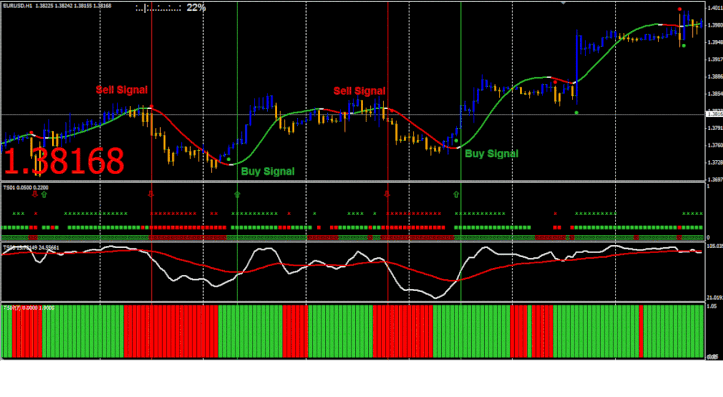
Task: Select green arrow under first Buy Signal line
Action: coord(237,195)
